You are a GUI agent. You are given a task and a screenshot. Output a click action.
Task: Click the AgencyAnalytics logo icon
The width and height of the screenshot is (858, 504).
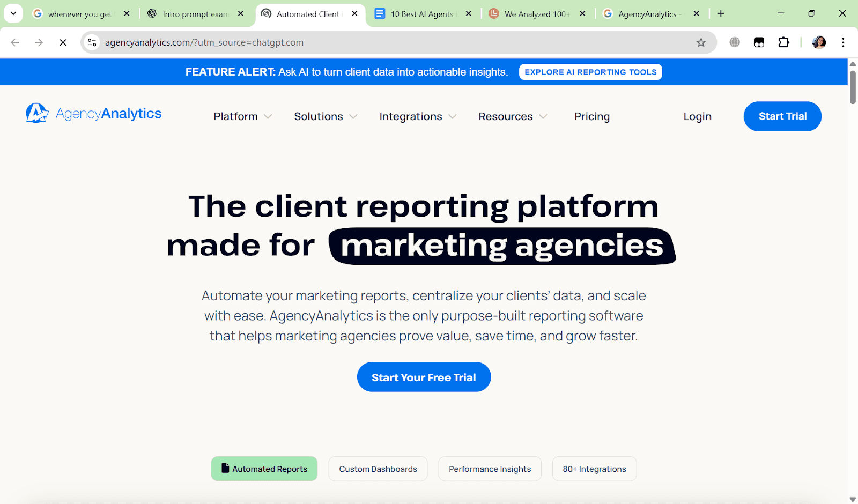pyautogui.click(x=36, y=113)
